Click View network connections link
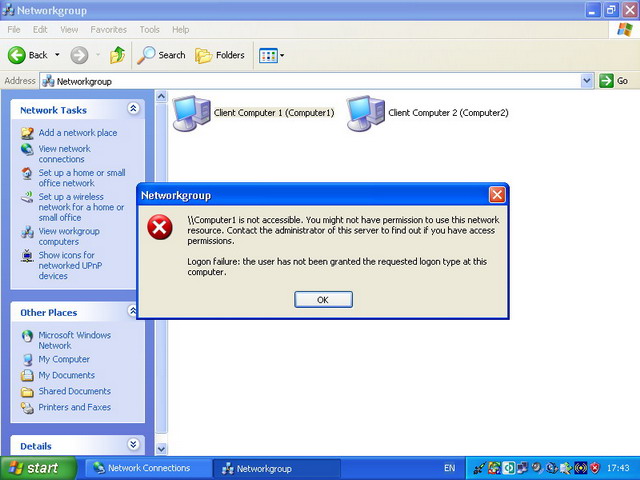The height and width of the screenshot is (480, 640). [64, 154]
